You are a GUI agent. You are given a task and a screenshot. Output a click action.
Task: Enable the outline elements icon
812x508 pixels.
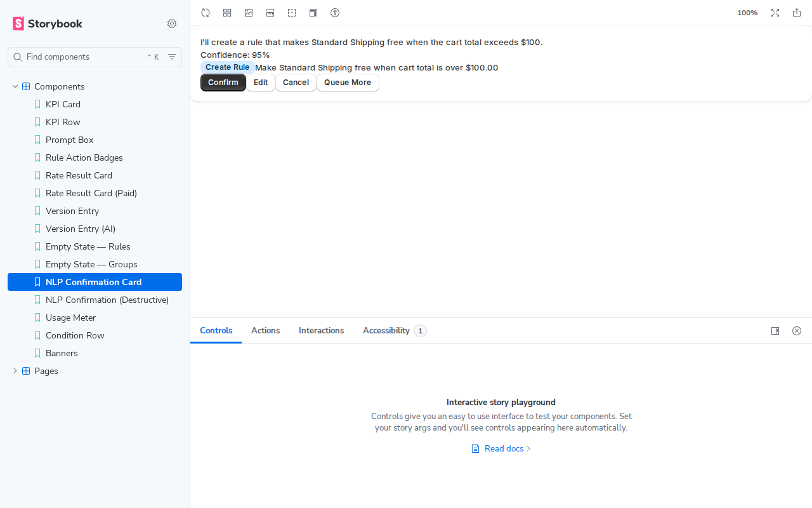tap(292, 13)
